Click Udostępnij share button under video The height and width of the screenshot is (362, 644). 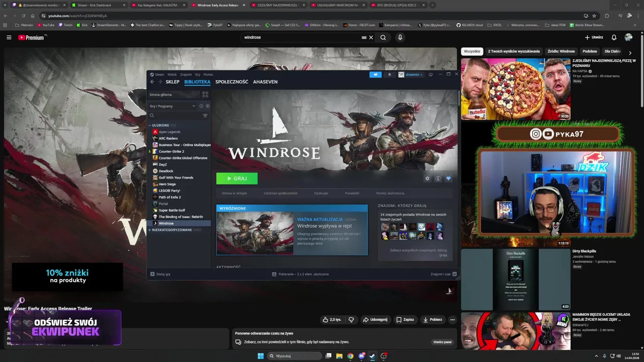click(x=375, y=319)
